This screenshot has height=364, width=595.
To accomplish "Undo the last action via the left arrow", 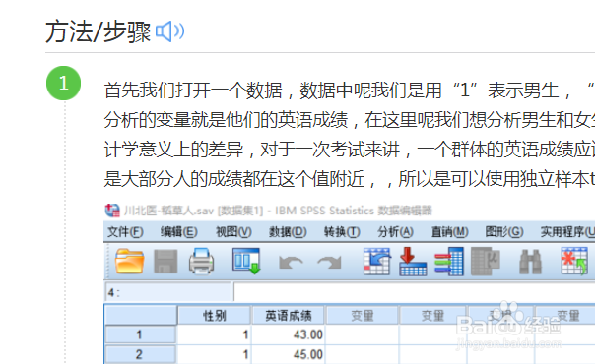I will tap(291, 263).
